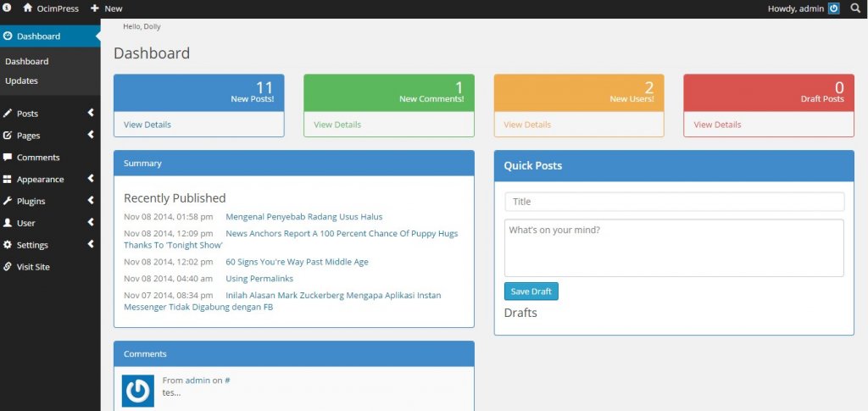The width and height of the screenshot is (868, 411).
Task: Focus the What's on your mind text area
Action: (674, 247)
